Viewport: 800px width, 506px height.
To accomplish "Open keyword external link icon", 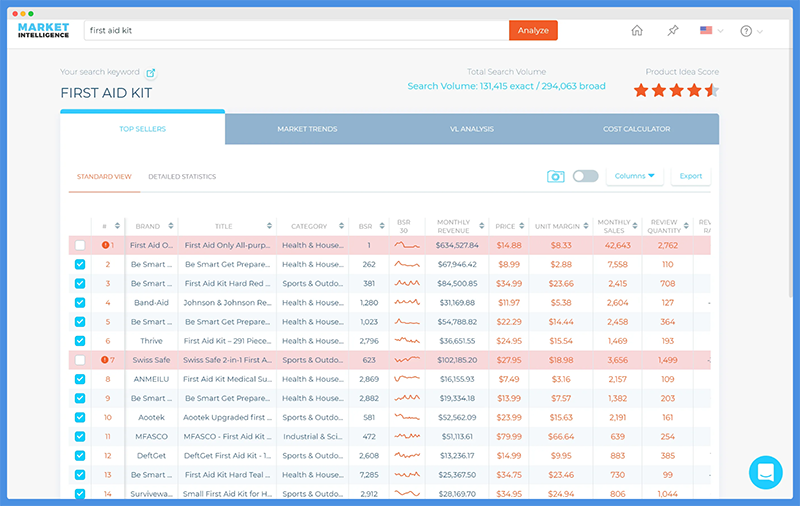I will click(x=151, y=73).
